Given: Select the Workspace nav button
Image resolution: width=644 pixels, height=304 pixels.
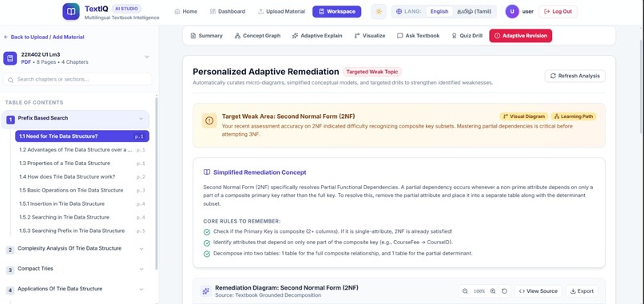Looking at the screenshot, I should click(x=337, y=11).
